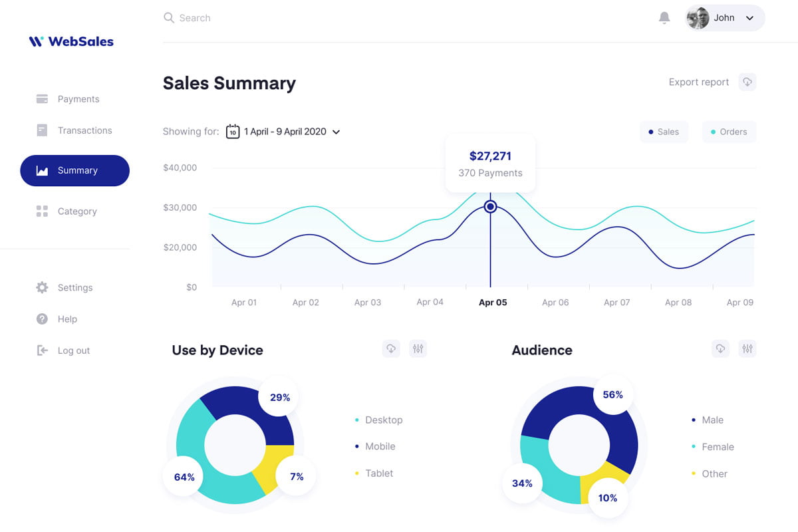
Task: Click the Log out link
Action: (73, 350)
